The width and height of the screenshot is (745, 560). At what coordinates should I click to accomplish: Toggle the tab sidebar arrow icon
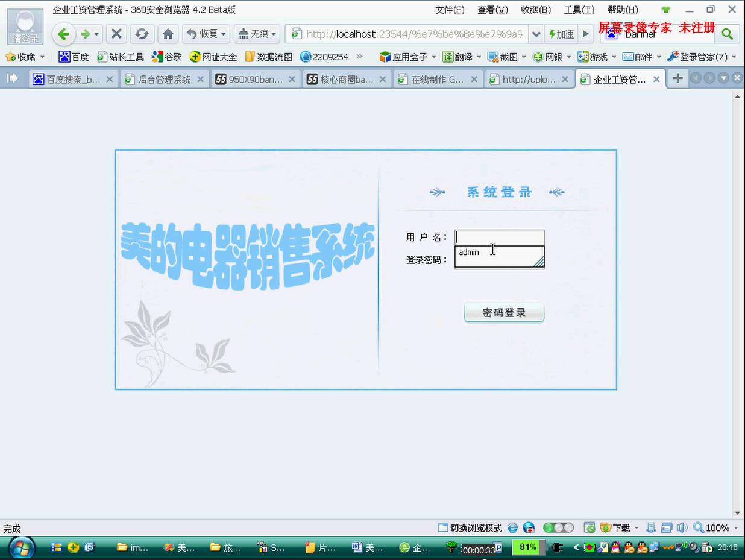12,78
